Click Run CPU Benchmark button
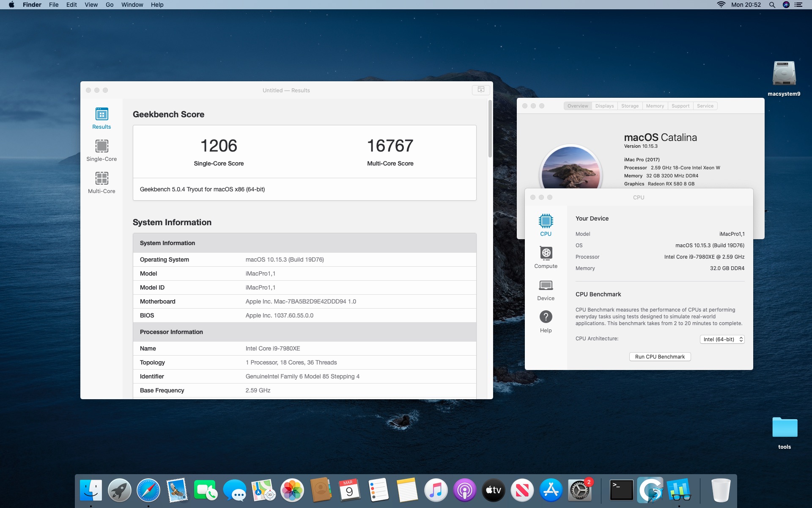This screenshot has width=812, height=508. click(x=660, y=356)
